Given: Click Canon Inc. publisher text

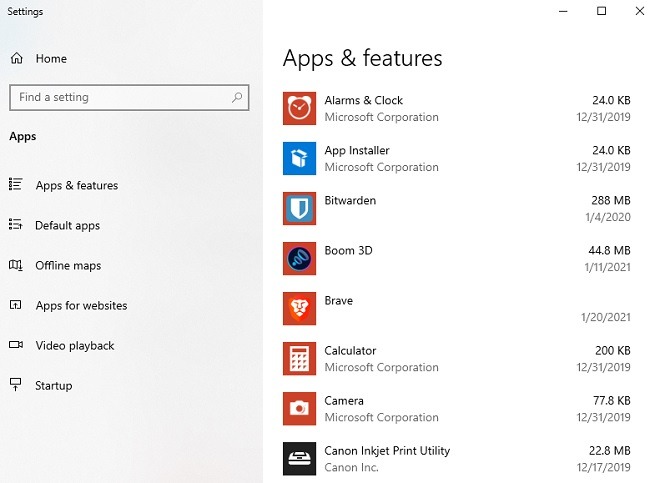Looking at the screenshot, I should [352, 468].
